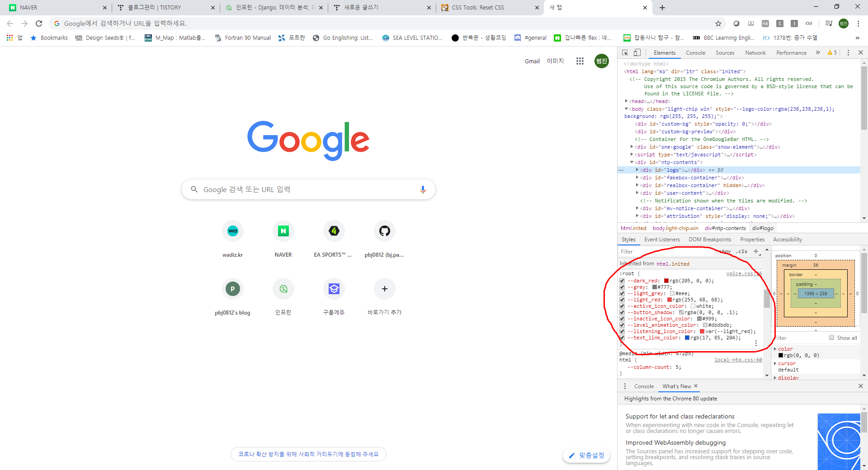Click the add shortcut plus tile
This screenshot has height=470, width=868.
point(384,296)
